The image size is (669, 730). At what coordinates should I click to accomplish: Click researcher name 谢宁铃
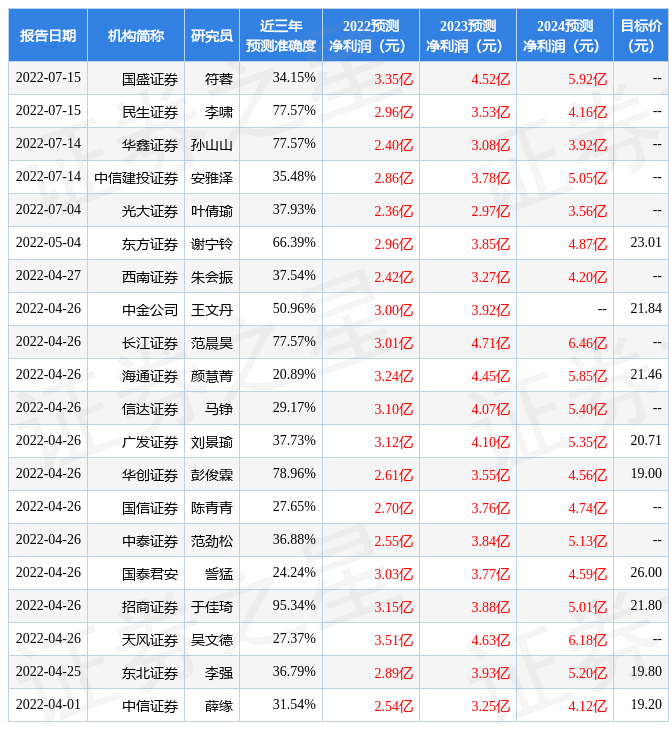pyautogui.click(x=212, y=244)
